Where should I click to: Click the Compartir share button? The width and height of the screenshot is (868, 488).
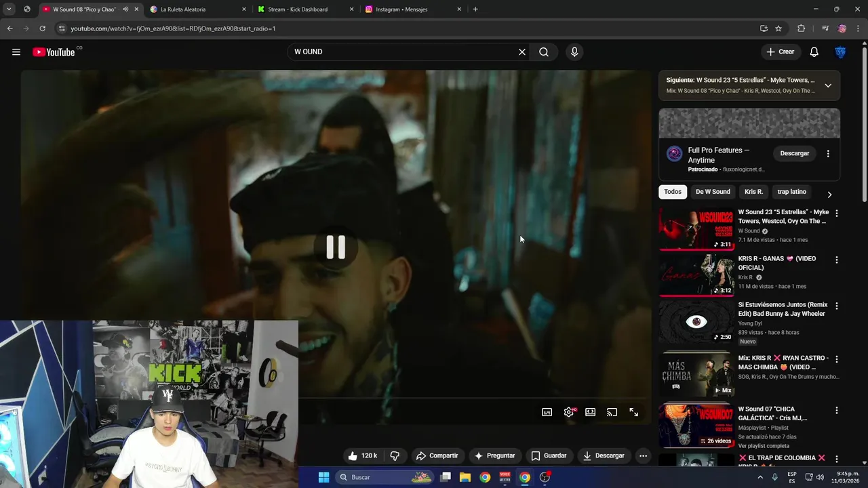click(x=437, y=456)
